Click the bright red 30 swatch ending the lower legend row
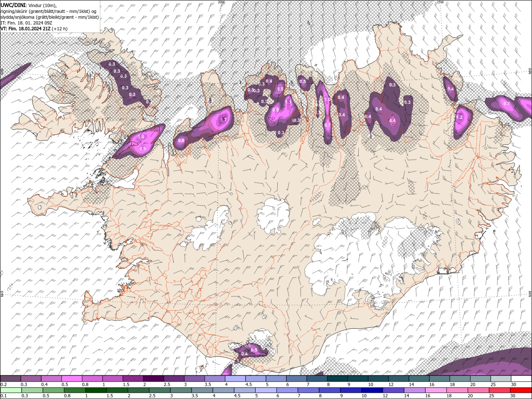The width and height of the screenshot is (532, 399). pos(521,390)
